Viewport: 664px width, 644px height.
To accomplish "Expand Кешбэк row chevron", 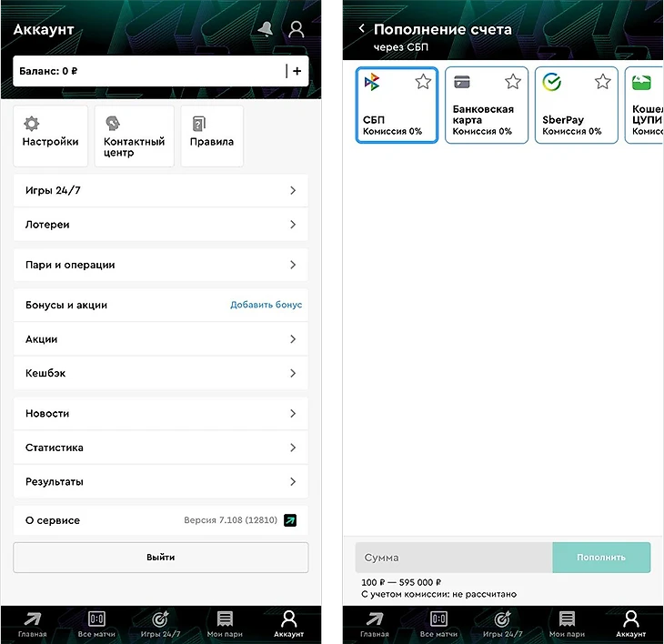I will [293, 373].
